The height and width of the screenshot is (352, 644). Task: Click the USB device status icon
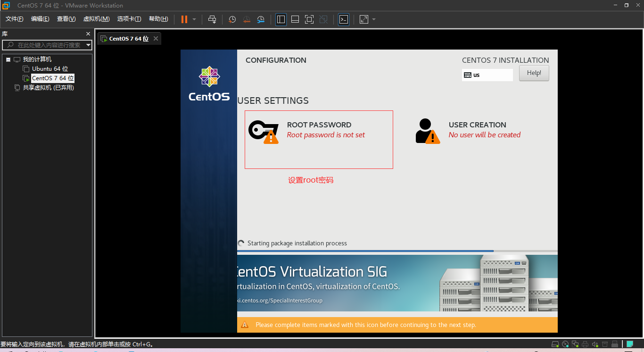[x=615, y=344]
